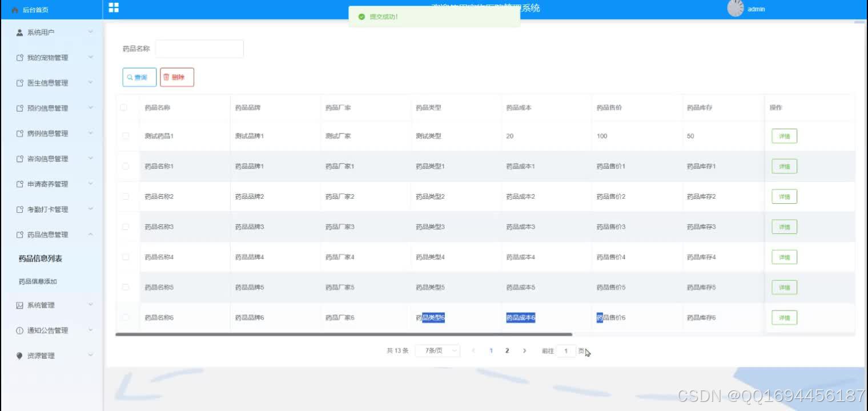Viewport: 868px width, 411px height.
Task: Click the 预约信息管理 sidebar icon
Action: click(x=20, y=108)
